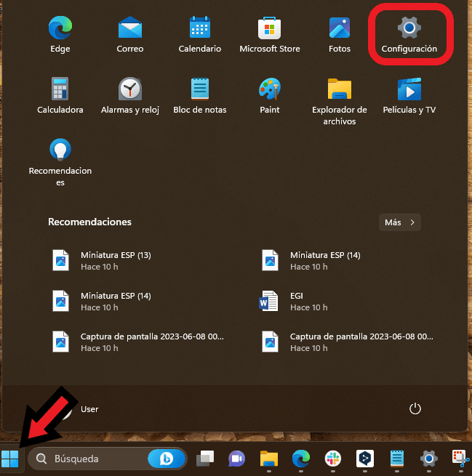
Task: Open Teams Chat from the taskbar
Action: (236, 459)
